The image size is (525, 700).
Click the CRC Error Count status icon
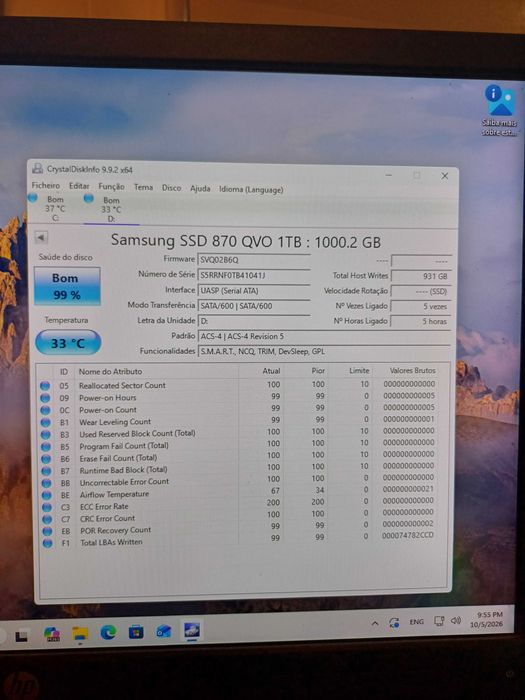click(x=47, y=519)
